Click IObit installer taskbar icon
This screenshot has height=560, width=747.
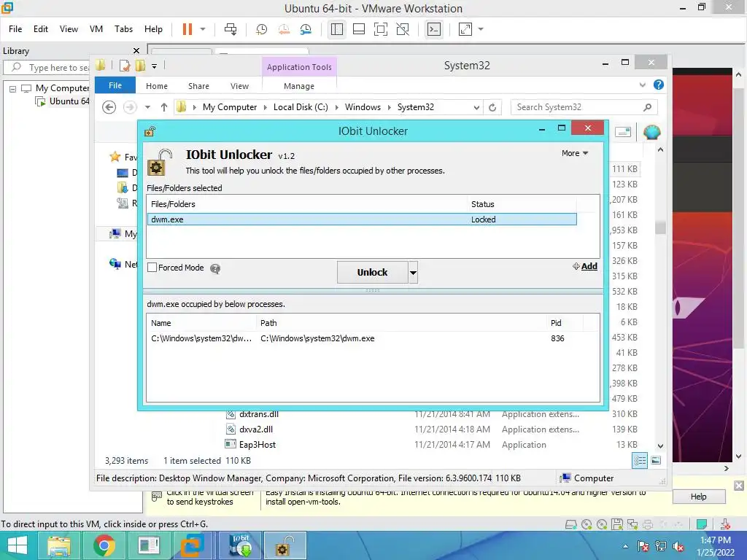pyautogui.click(x=240, y=545)
